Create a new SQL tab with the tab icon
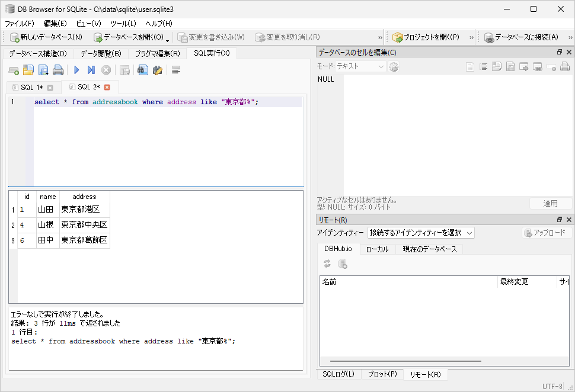This screenshot has height=392, width=575. point(13,70)
